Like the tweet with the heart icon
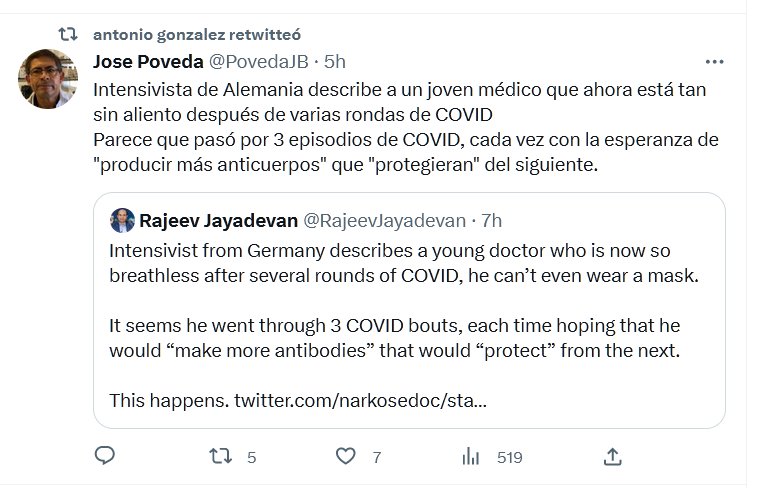 [346, 457]
